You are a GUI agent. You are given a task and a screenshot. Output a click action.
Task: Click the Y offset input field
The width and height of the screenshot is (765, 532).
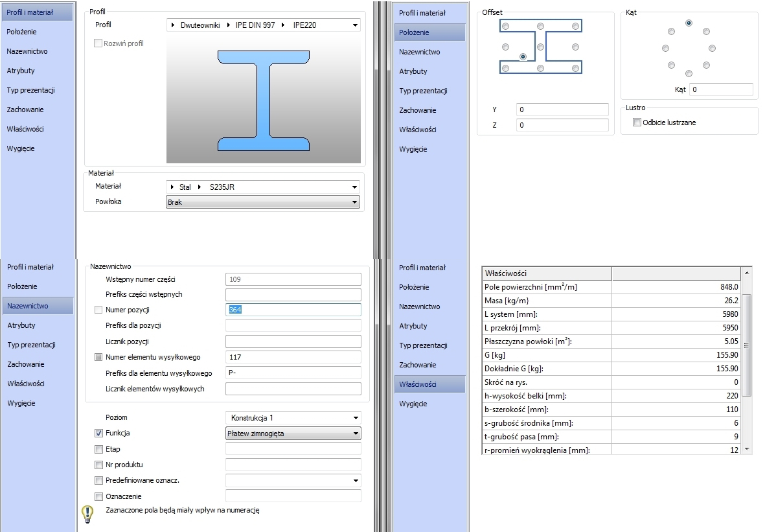coord(562,110)
